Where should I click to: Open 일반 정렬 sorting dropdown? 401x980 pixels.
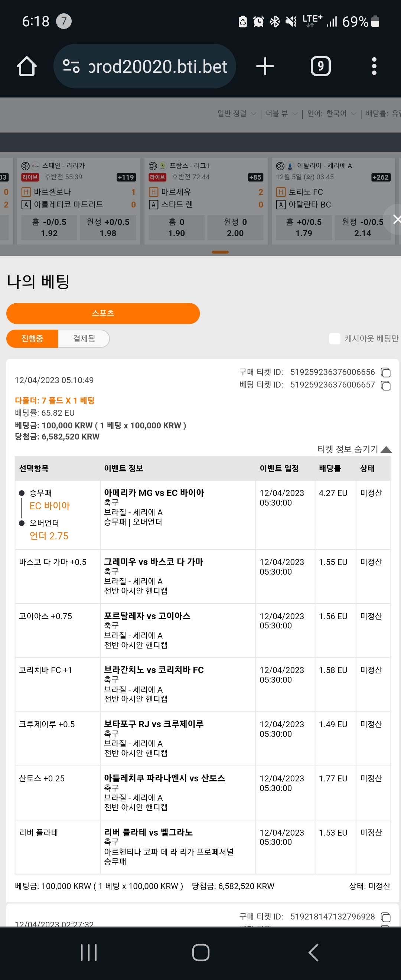pyautogui.click(x=237, y=113)
